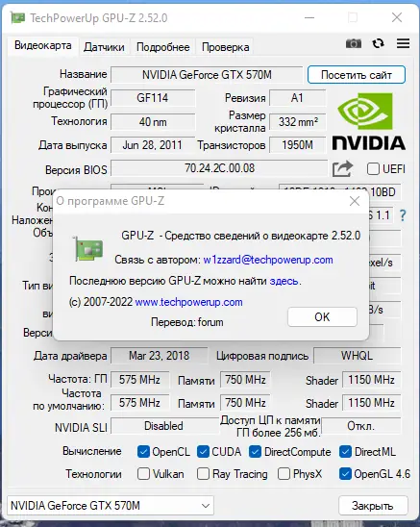Image resolution: width=420 pixels, height=527 pixels.
Task: Click the Посетить сайт button
Action: click(357, 75)
